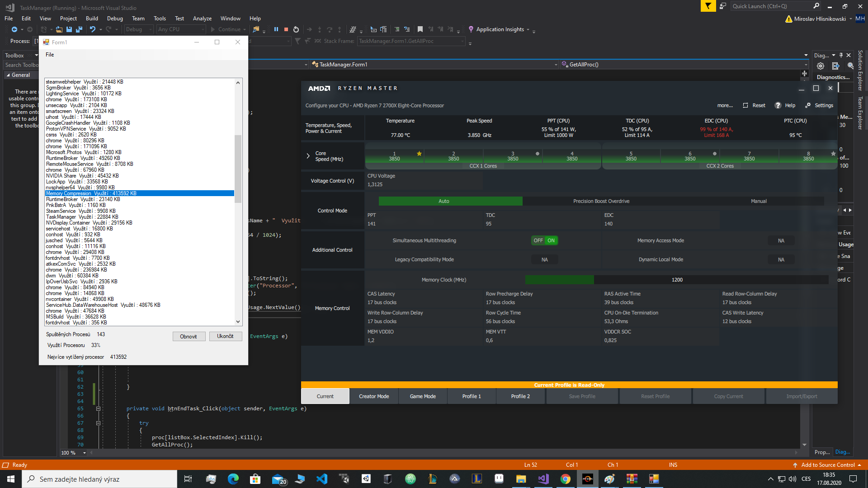Click the bookmark icon in toolbar
The height and width of the screenshot is (488, 868).
420,29
